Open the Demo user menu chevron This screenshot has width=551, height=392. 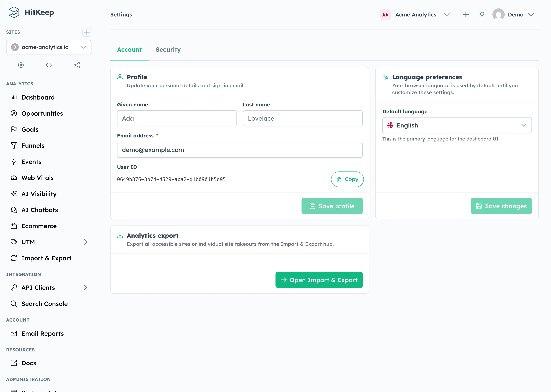tap(531, 15)
